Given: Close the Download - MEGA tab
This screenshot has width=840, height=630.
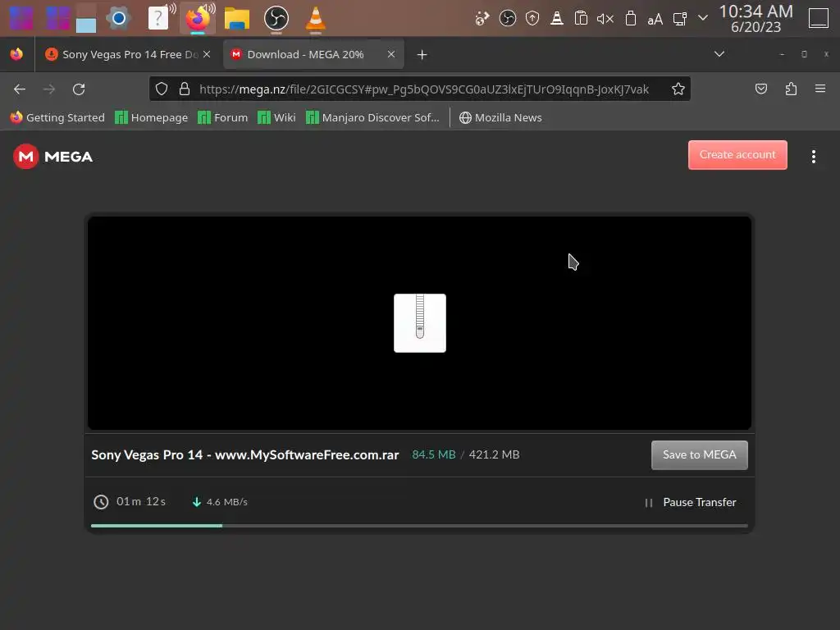Looking at the screenshot, I should (391, 54).
